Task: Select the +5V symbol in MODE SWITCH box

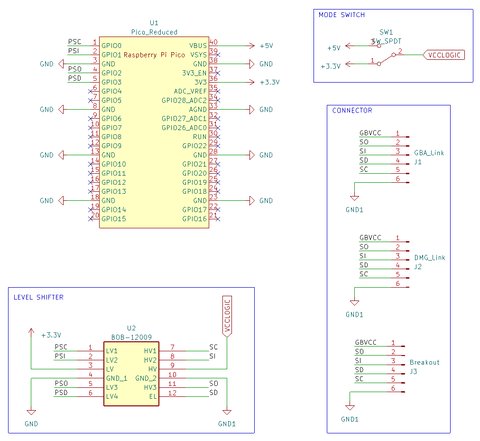Action: (x=339, y=47)
